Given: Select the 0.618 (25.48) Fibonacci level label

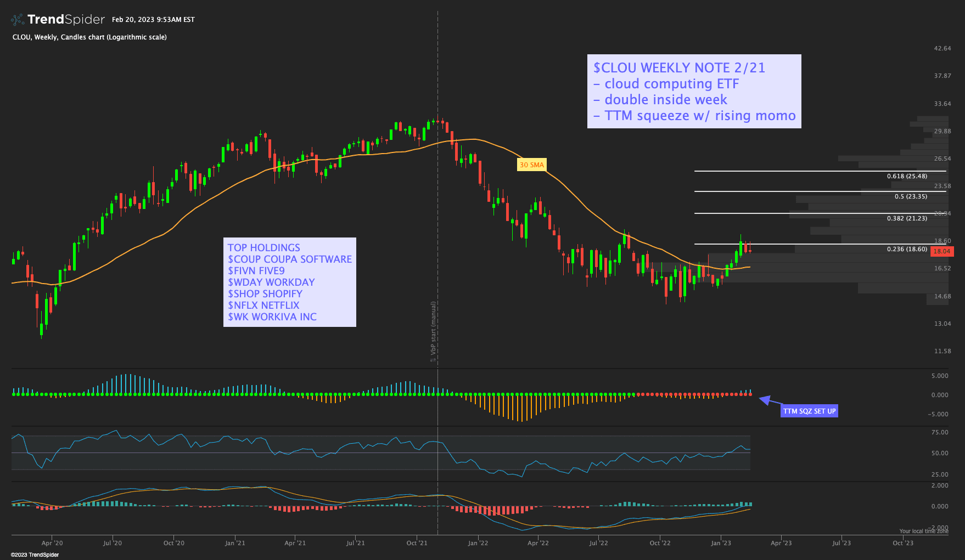Looking at the screenshot, I should 907,176.
